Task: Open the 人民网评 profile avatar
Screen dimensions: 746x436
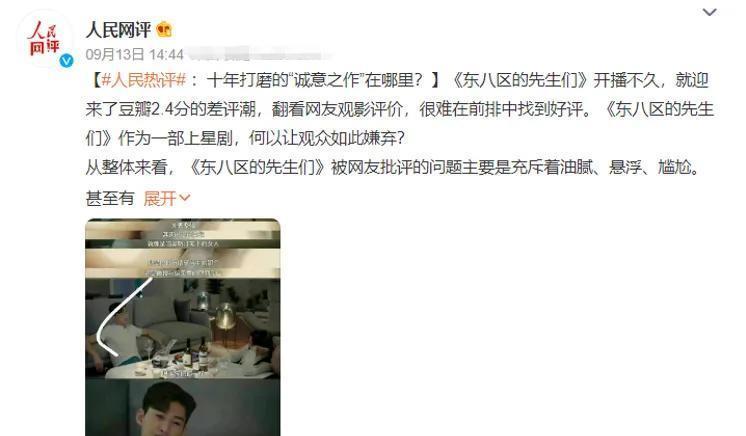Action: 45,39
